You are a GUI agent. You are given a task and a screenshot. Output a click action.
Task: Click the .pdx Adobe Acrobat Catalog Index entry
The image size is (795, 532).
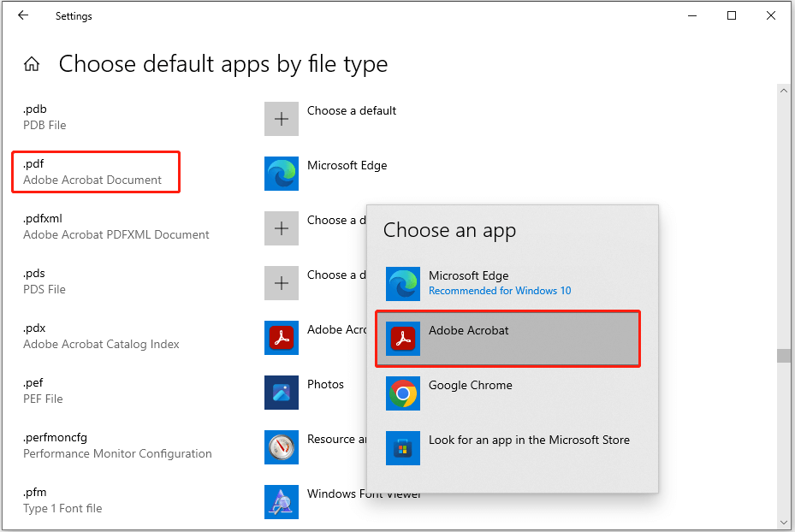pos(101,336)
